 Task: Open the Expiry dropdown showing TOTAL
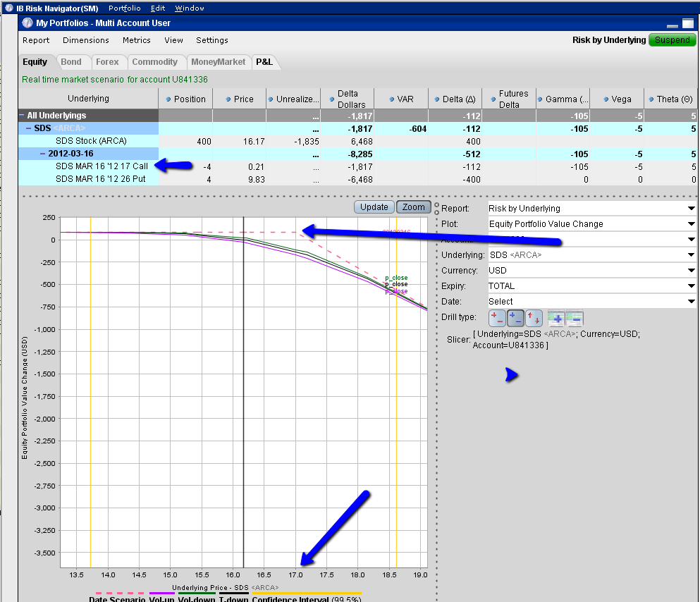592,286
